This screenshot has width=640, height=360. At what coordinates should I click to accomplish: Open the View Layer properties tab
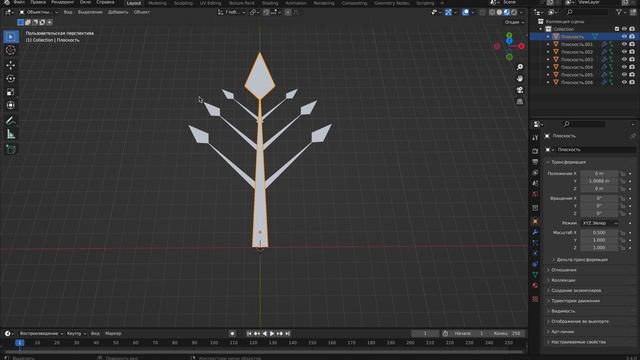(x=535, y=173)
